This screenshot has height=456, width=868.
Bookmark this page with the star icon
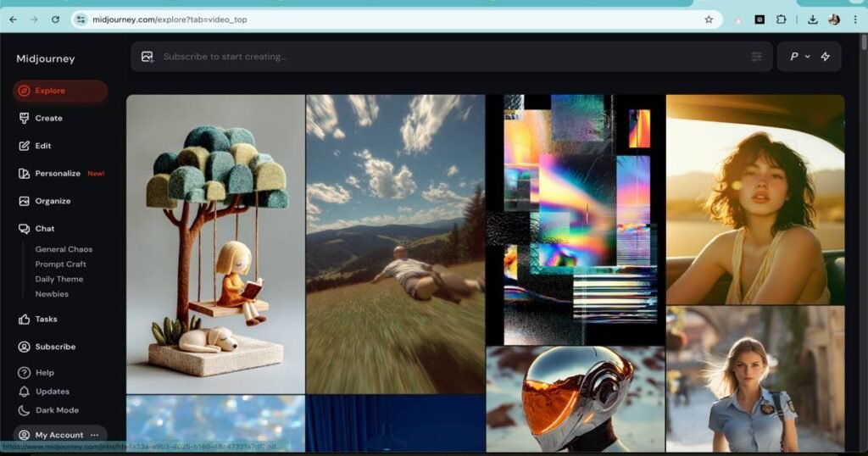pos(709,19)
